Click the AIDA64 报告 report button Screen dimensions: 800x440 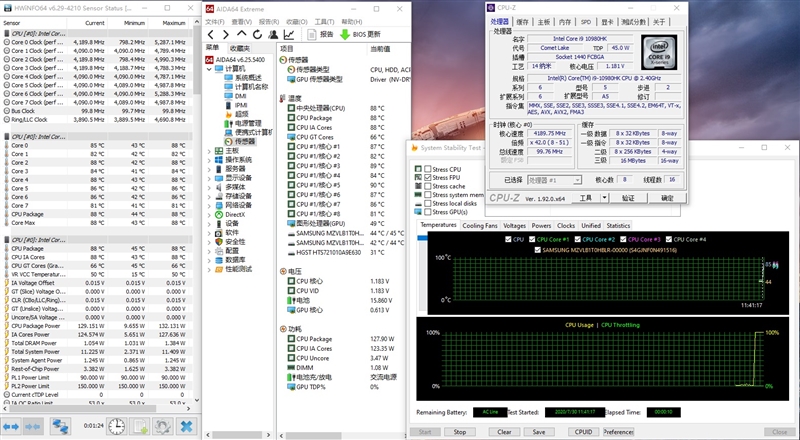[x=320, y=35]
